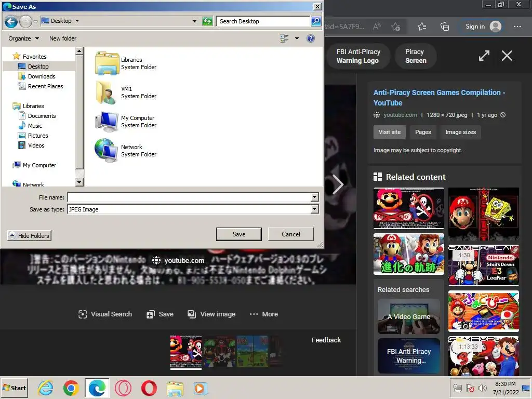532x399 pixels.
Task: Click the next image chevron arrow
Action: click(338, 184)
